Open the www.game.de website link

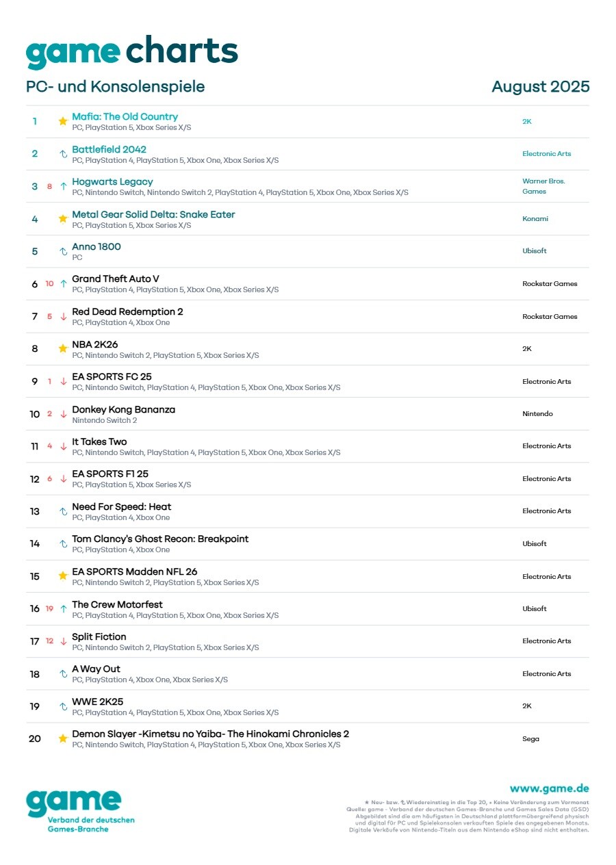[549, 788]
